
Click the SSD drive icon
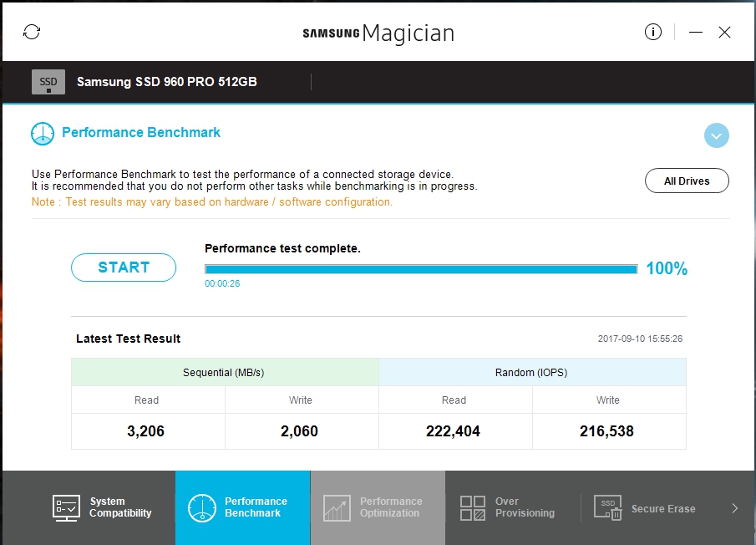(x=48, y=82)
